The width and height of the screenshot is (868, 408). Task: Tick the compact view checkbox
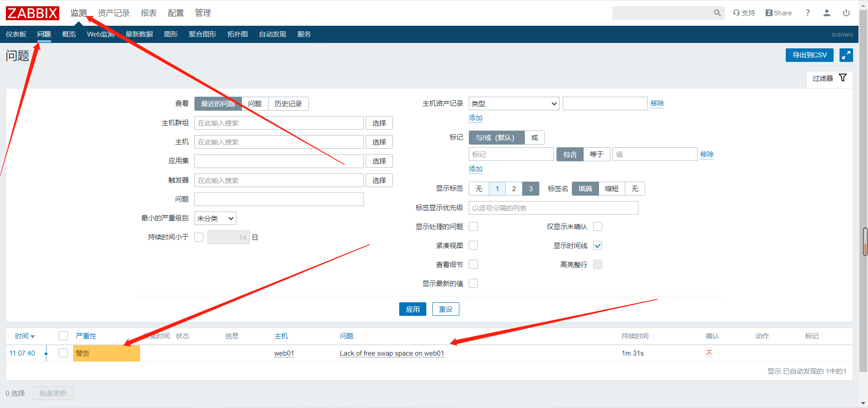click(x=473, y=246)
